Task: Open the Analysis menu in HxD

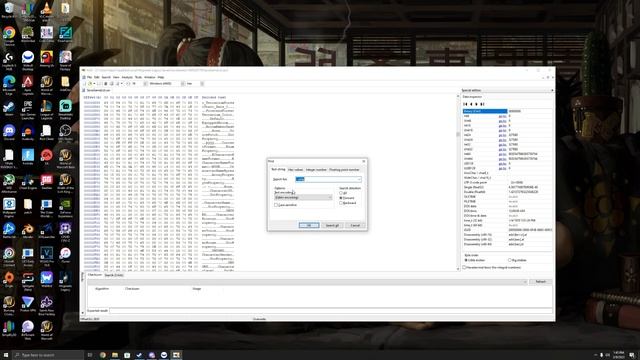Action: click(x=127, y=77)
